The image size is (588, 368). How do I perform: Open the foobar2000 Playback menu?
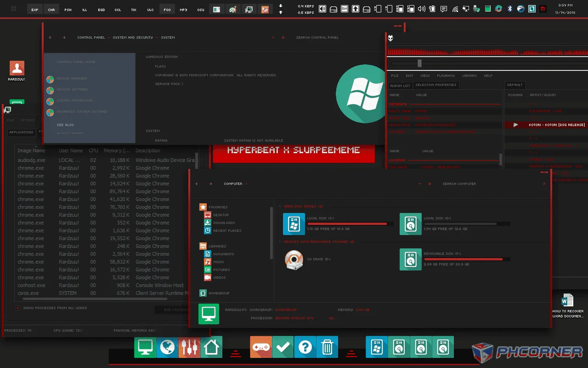coord(446,75)
